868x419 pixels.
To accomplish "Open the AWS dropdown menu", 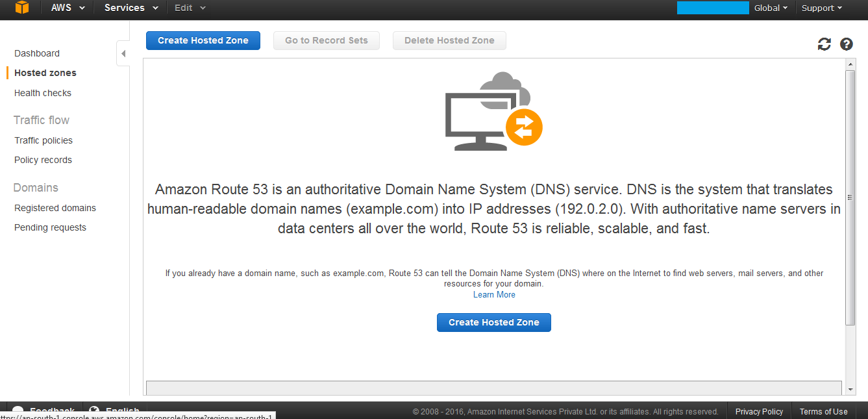I will point(68,8).
